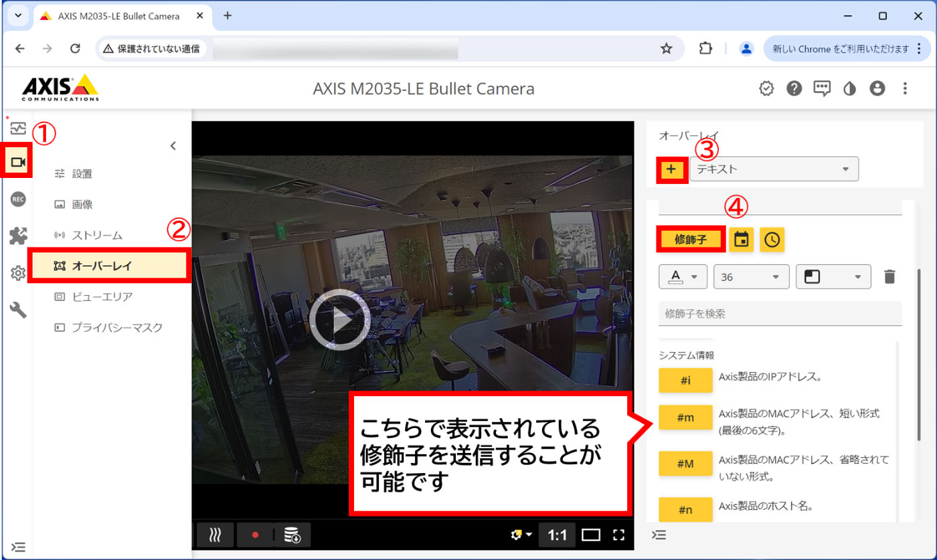Viewport: 937px width, 560px height.
Task: Play the live video preview
Action: [339, 320]
